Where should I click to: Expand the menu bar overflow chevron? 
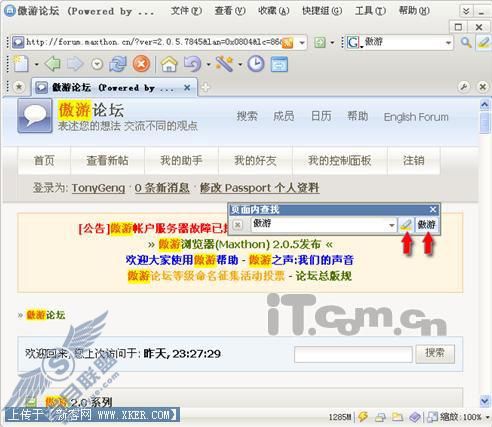pyautogui.click(x=466, y=11)
